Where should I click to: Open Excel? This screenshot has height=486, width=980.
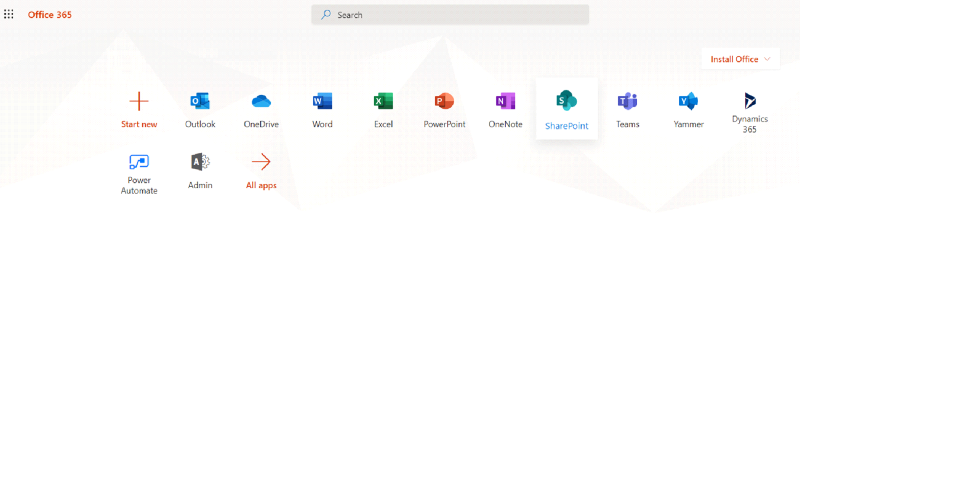pos(383,110)
